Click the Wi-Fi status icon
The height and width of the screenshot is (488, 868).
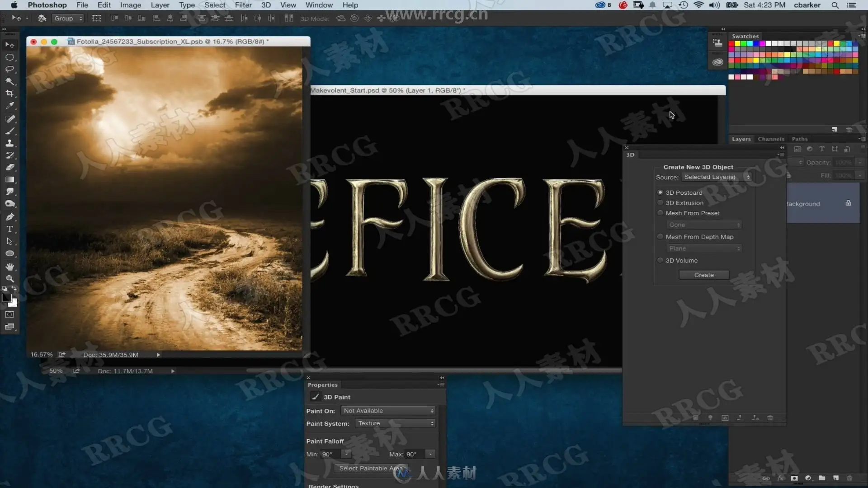pos(698,5)
